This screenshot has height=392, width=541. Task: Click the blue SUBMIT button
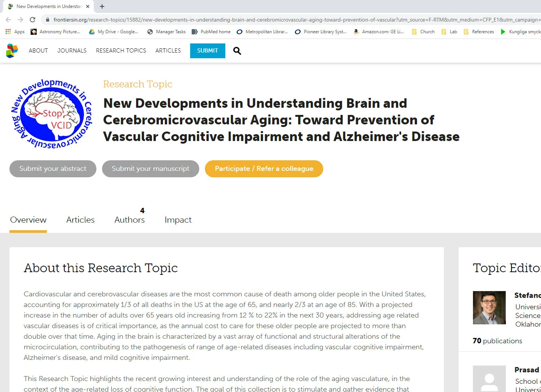click(x=208, y=51)
